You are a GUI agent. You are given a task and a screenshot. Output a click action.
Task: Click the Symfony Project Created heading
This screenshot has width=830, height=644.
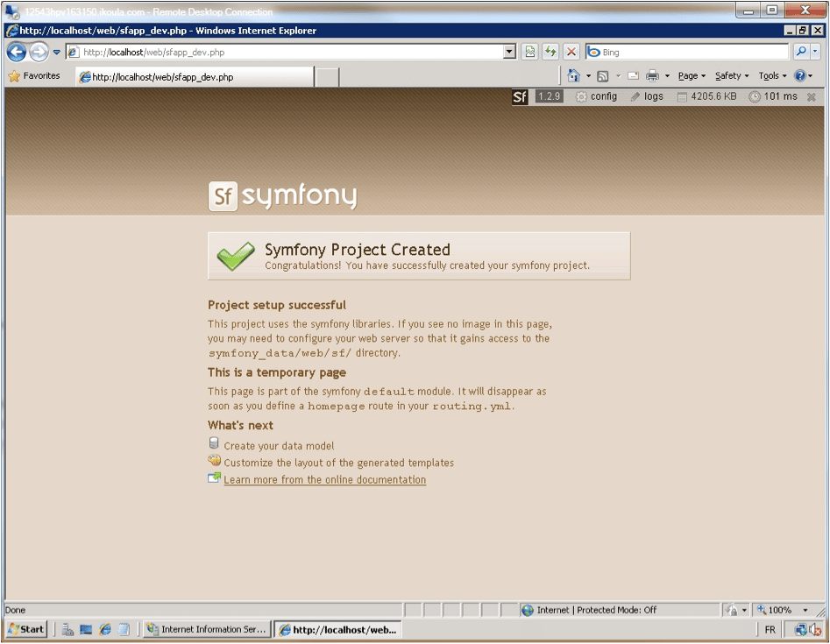pyautogui.click(x=358, y=249)
